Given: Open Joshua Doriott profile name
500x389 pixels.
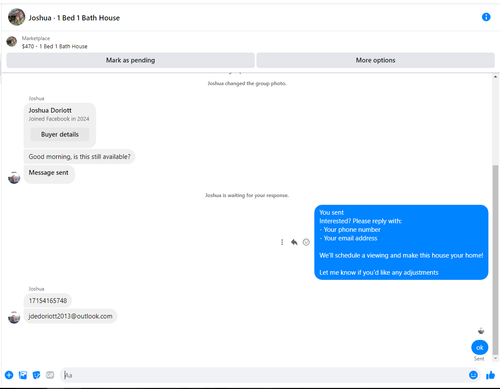Looking at the screenshot, I should 50,110.
